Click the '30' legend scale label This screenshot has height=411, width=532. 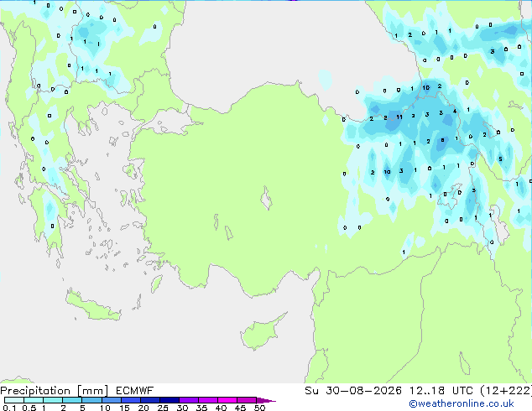tap(182, 408)
